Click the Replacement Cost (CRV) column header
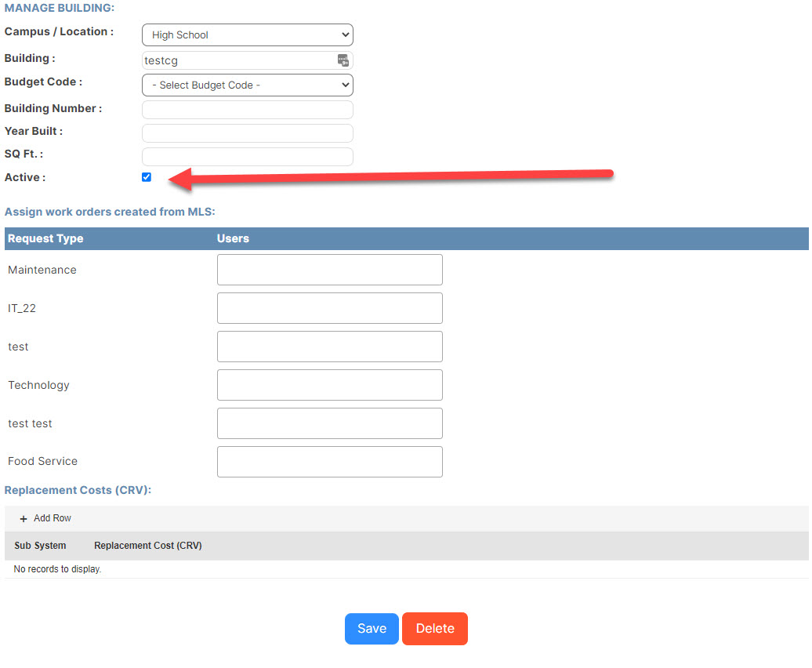The image size is (812, 668). click(147, 545)
